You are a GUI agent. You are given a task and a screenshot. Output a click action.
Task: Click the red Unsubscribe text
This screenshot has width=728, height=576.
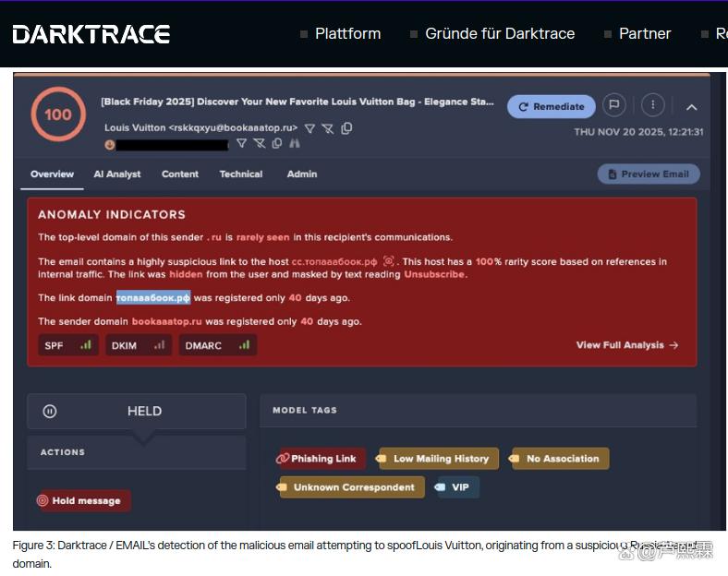[x=434, y=274]
